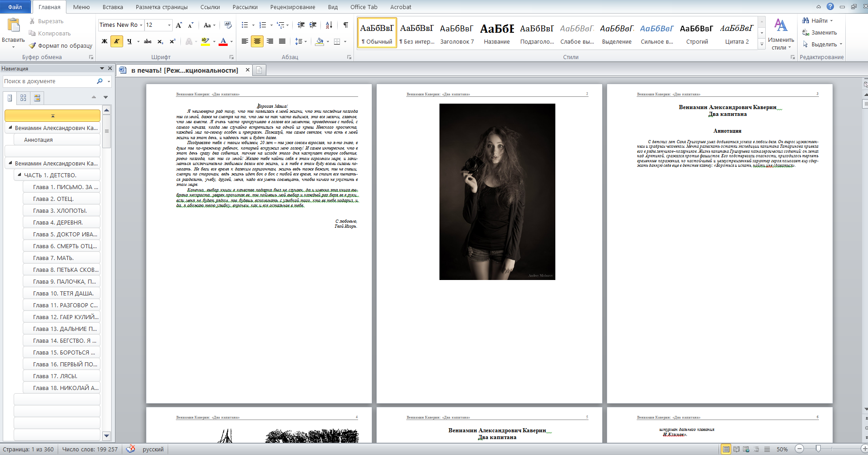
Task: Click the Sort icon
Action: point(329,25)
